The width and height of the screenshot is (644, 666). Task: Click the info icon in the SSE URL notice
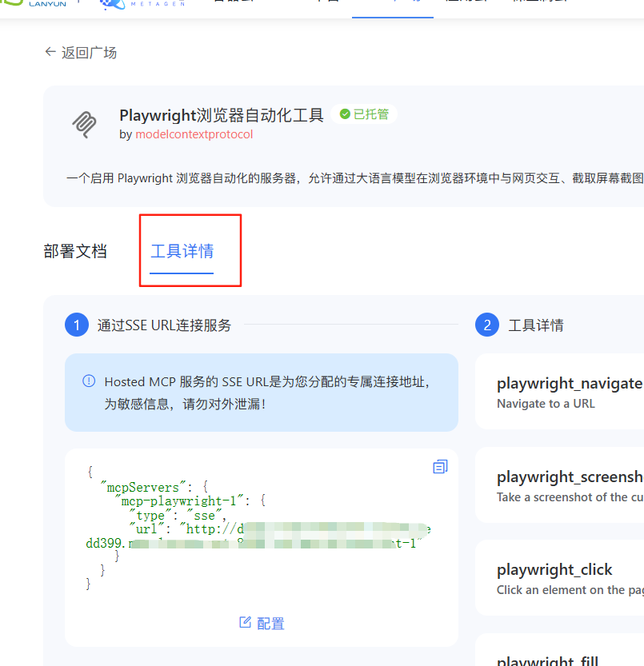click(89, 381)
